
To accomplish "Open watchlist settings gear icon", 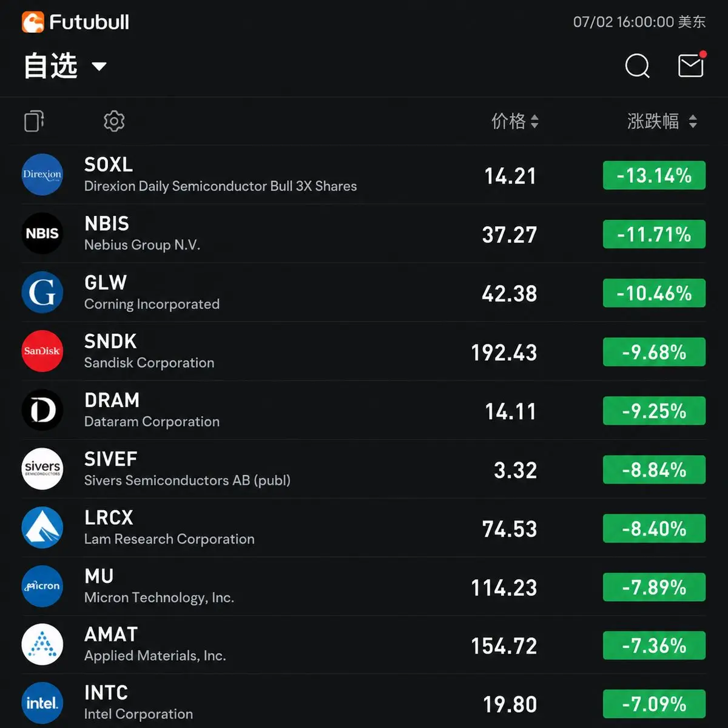I will 114,121.
